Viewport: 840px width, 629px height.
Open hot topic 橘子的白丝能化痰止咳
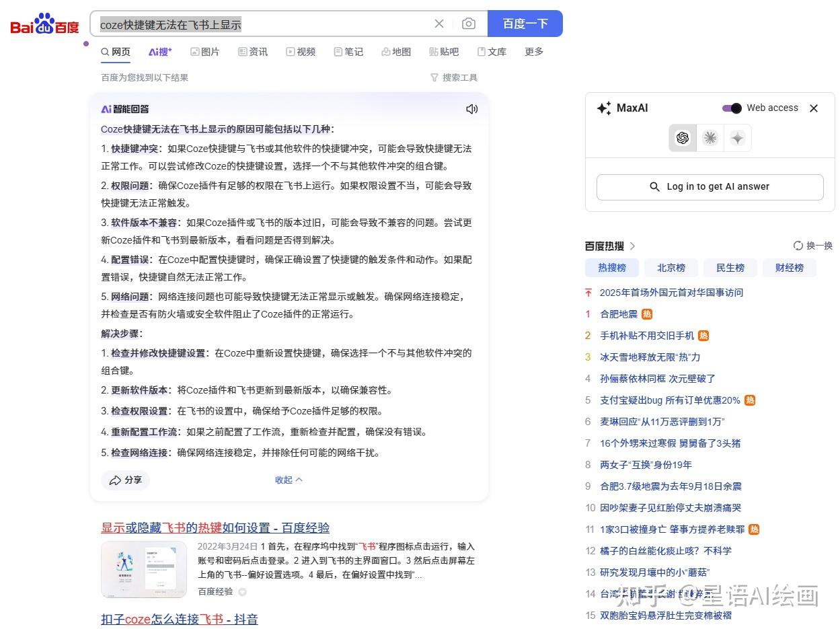[x=666, y=551]
